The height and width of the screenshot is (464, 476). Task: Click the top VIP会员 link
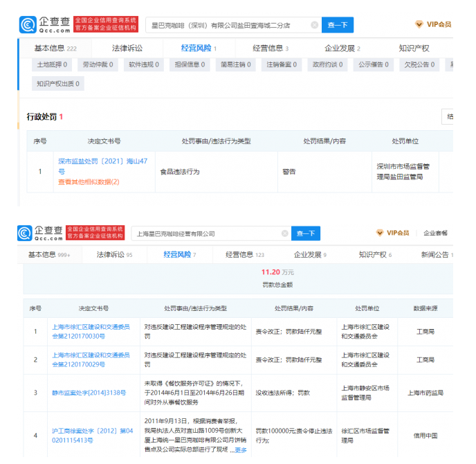pyautogui.click(x=439, y=24)
